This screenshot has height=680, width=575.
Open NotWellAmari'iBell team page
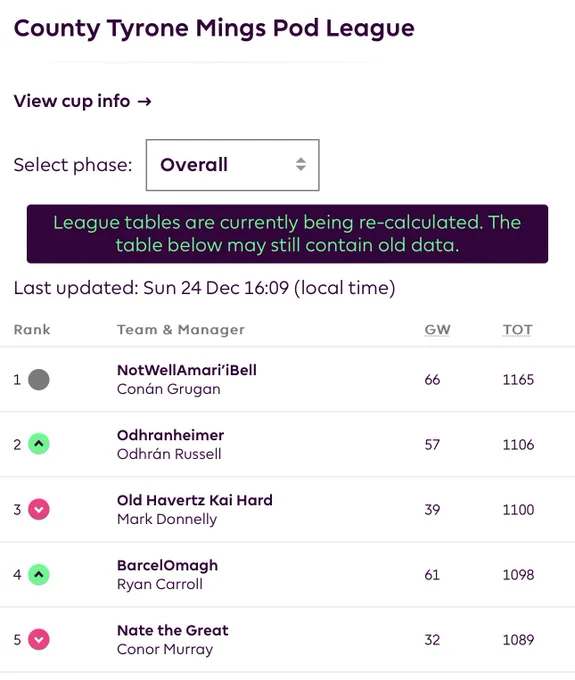coord(186,370)
